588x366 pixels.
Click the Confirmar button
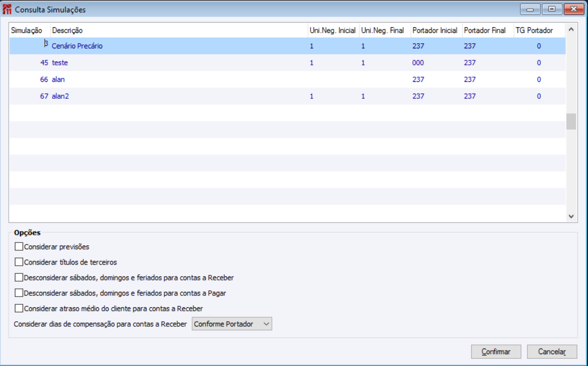pyautogui.click(x=496, y=352)
